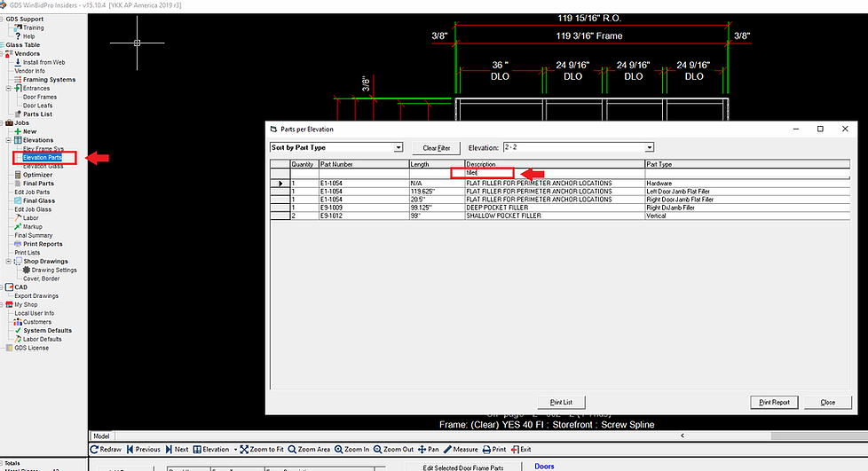Screen dimensions: 868x471
Task: Click the Part Number column header
Action: click(364, 164)
